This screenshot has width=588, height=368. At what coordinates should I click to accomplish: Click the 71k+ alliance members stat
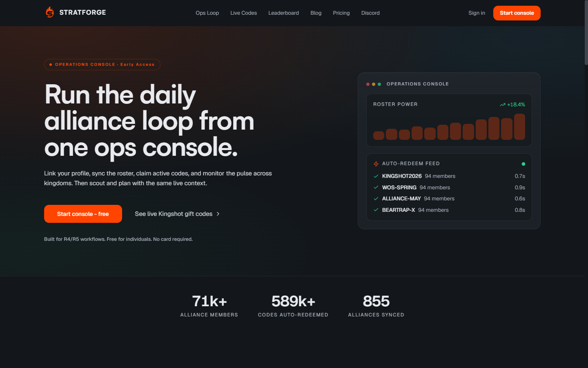209,306
